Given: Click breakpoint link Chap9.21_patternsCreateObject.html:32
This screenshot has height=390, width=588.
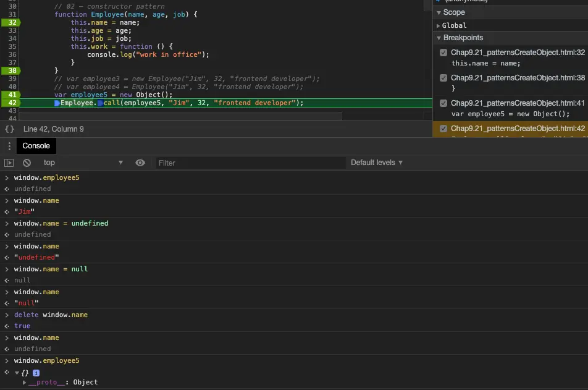Looking at the screenshot, I should tap(518, 53).
